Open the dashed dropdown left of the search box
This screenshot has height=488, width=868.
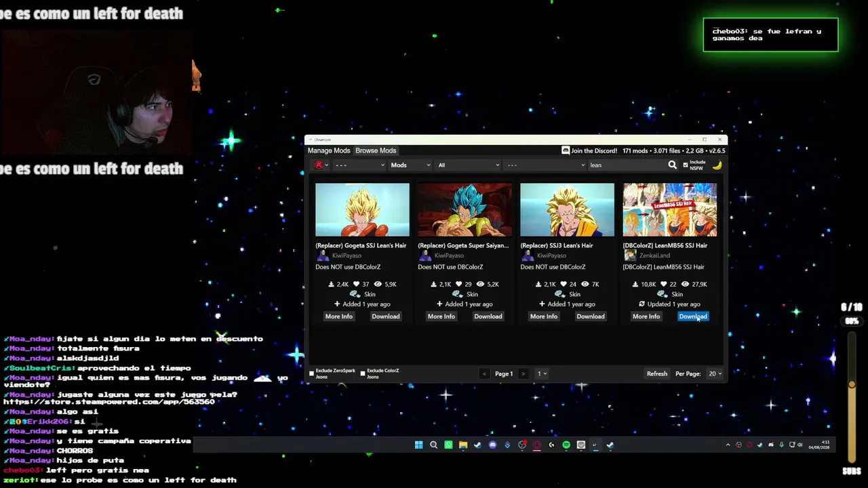545,165
